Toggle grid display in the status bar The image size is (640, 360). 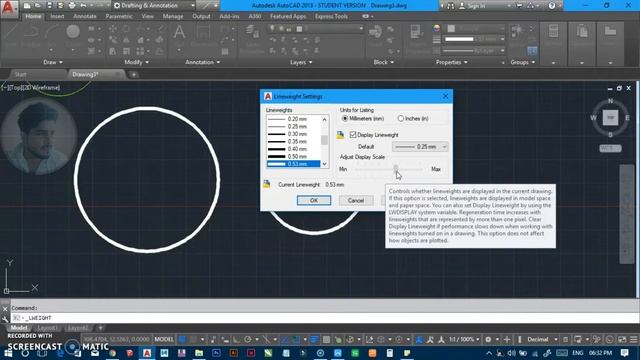coord(182,340)
